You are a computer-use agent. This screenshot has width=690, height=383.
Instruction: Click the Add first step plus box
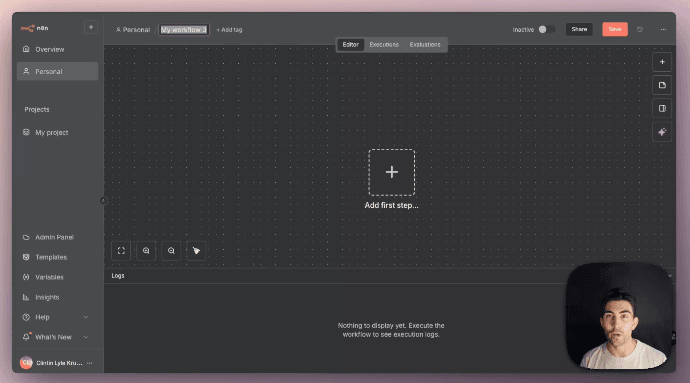click(392, 172)
